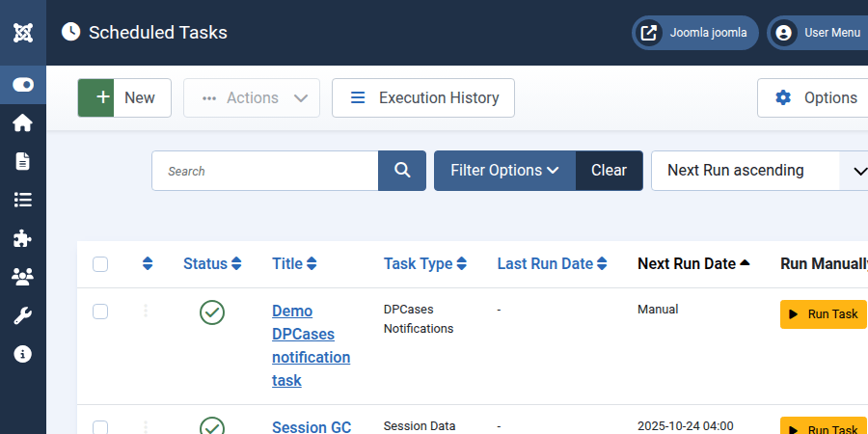The height and width of the screenshot is (434, 868).
Task: Open the User Menu
Action: 818,33
